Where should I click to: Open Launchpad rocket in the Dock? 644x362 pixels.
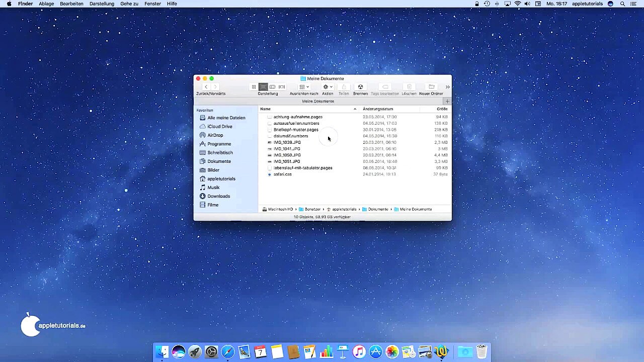195,352
